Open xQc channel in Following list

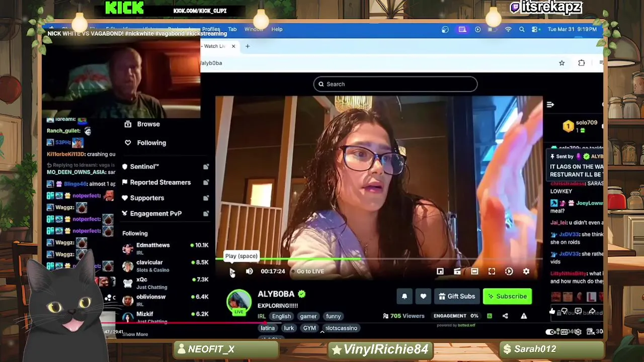[x=165, y=283]
